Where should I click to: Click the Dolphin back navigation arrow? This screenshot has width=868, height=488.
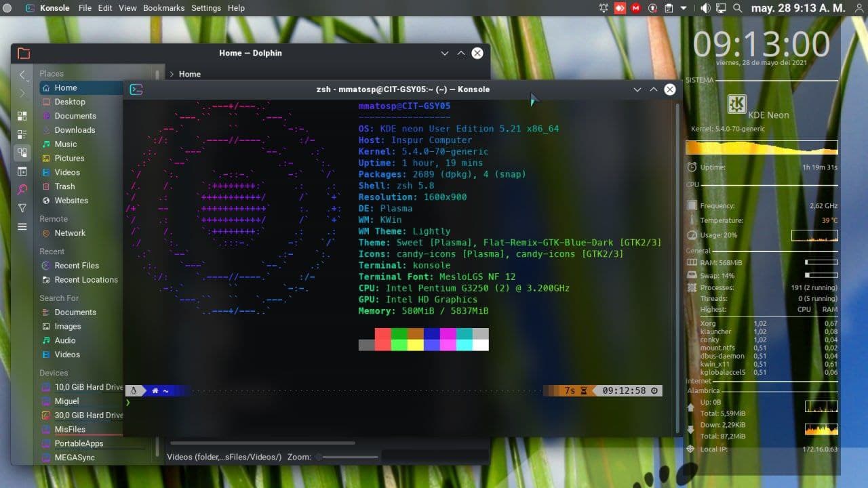(x=22, y=75)
